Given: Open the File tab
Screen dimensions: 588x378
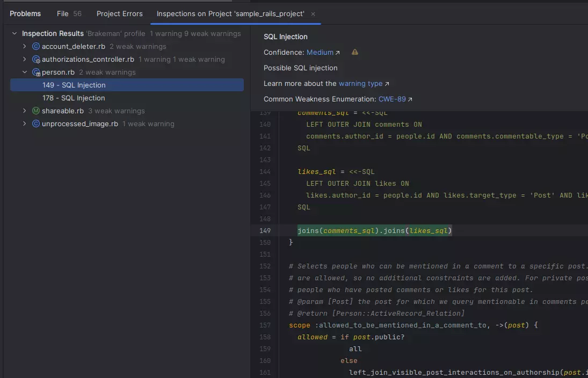Looking at the screenshot, I should [63, 14].
